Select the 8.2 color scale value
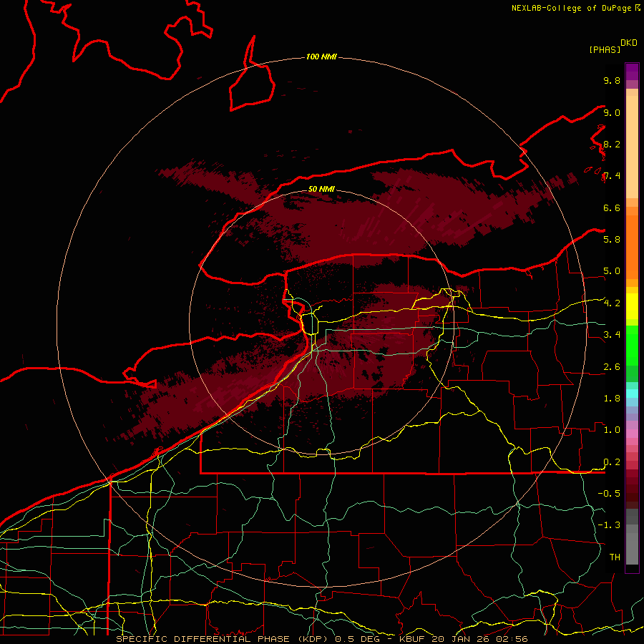This screenshot has height=644, width=644. coord(612,144)
